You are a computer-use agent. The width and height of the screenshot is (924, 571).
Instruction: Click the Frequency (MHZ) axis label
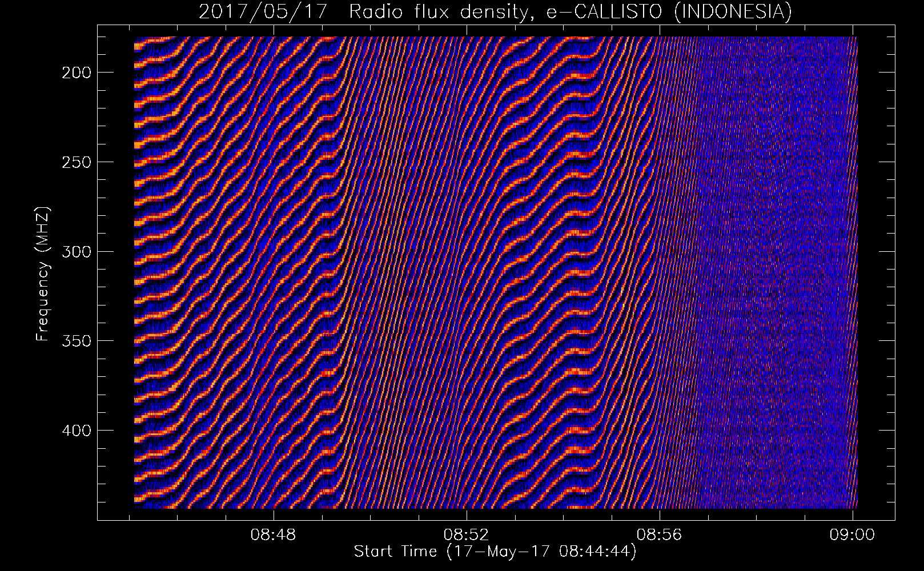click(43, 274)
